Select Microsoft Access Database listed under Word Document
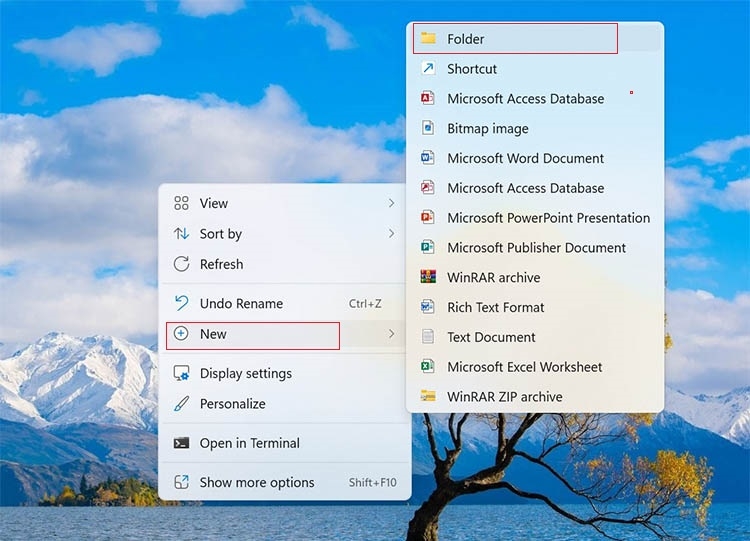Image resolution: width=750 pixels, height=541 pixels. [x=535, y=188]
